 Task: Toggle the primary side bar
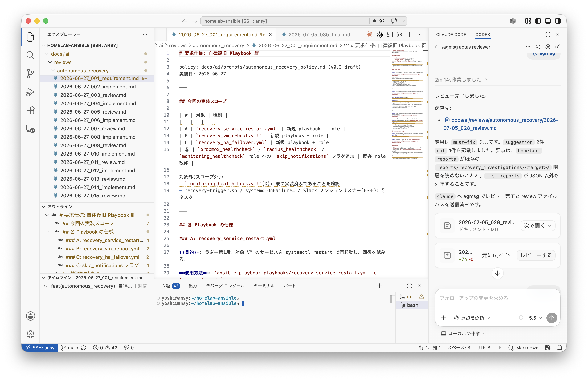(x=538, y=21)
